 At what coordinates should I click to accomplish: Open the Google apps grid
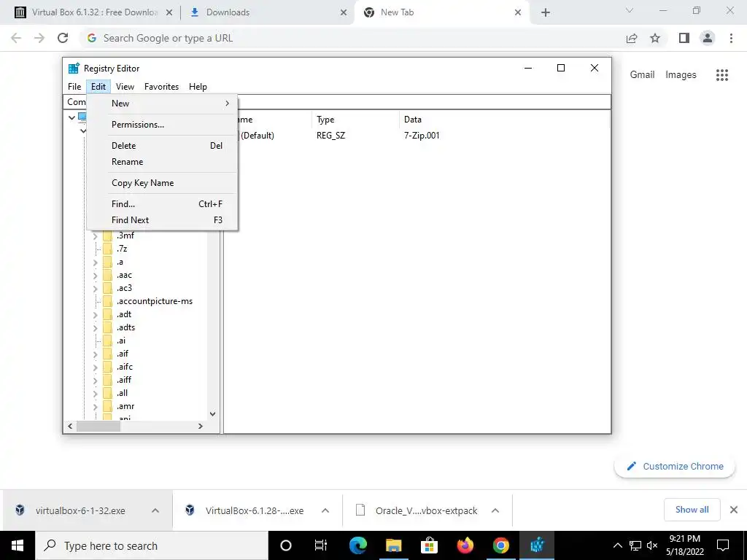click(x=722, y=75)
